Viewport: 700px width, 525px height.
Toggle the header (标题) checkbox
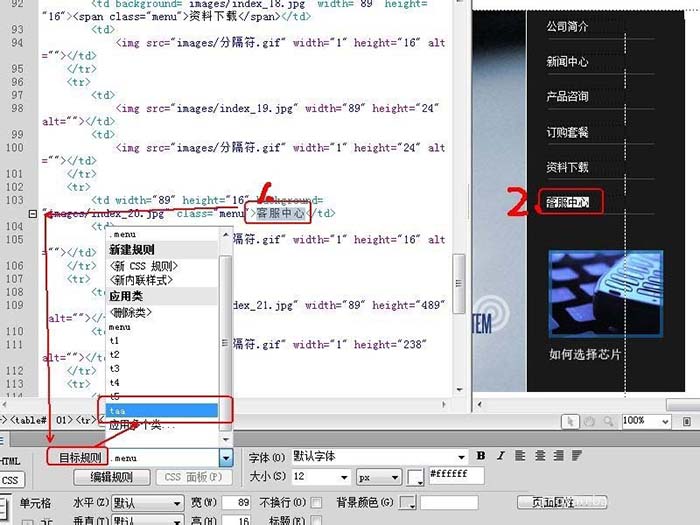[x=316, y=520]
